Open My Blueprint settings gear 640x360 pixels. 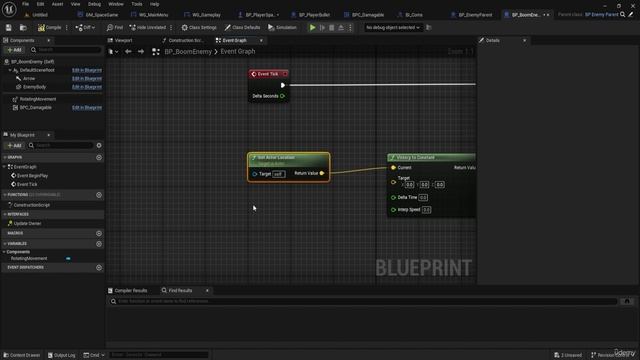click(99, 145)
